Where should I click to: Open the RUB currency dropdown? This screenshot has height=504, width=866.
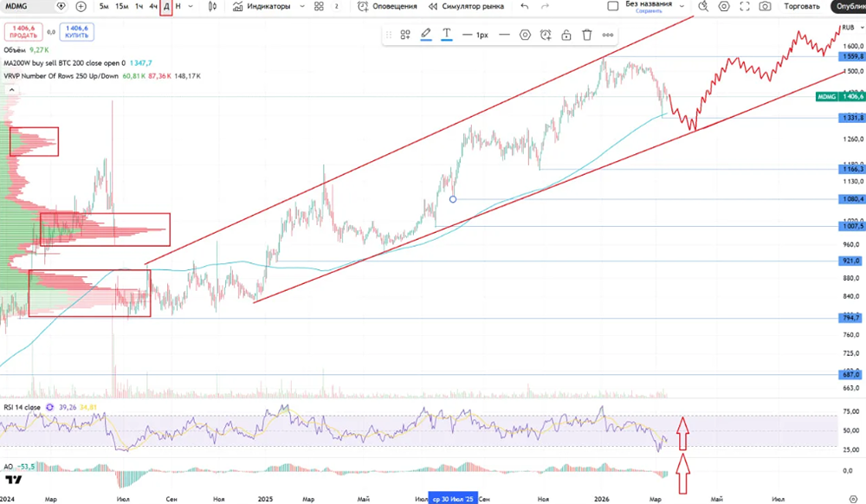point(852,27)
